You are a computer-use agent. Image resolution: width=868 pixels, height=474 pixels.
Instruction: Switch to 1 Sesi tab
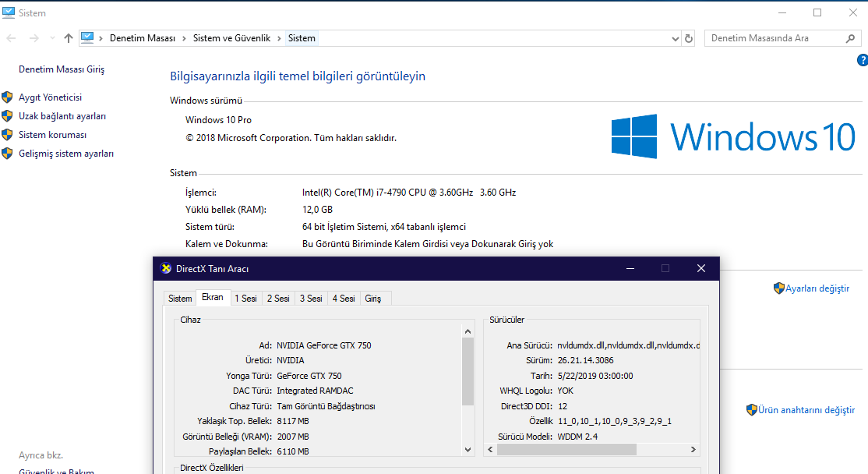245,299
